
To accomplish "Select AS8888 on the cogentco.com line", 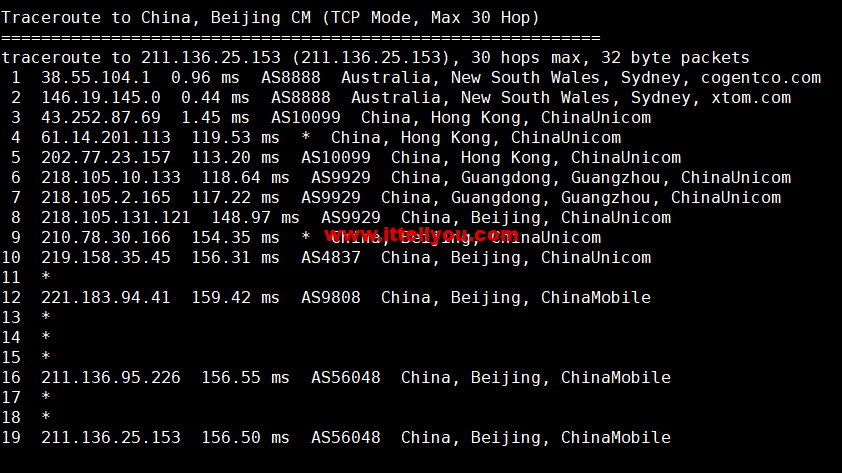I will pyautogui.click(x=291, y=78).
